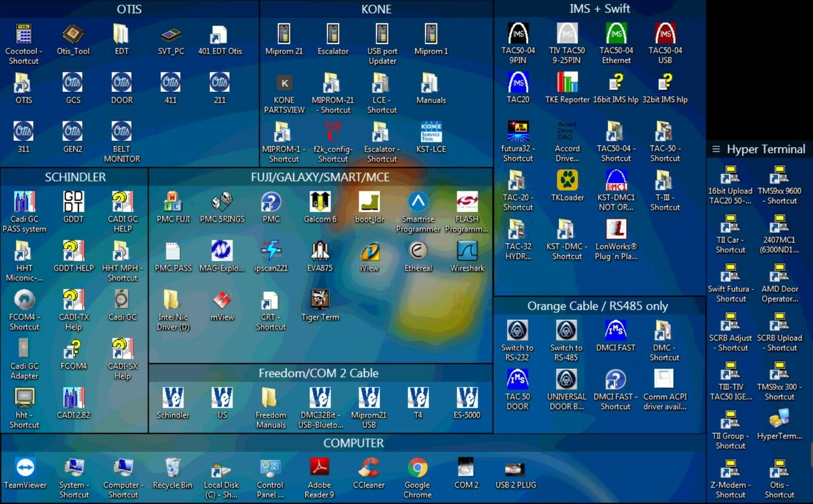Open the EVA875 rocket icon
Viewport: 813px width, 504px height.
pyautogui.click(x=320, y=251)
